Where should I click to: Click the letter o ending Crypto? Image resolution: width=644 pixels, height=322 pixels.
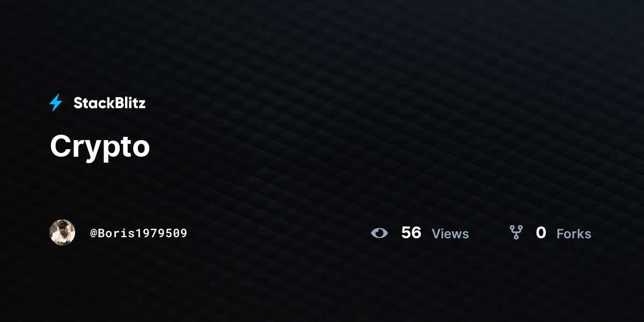140,149
